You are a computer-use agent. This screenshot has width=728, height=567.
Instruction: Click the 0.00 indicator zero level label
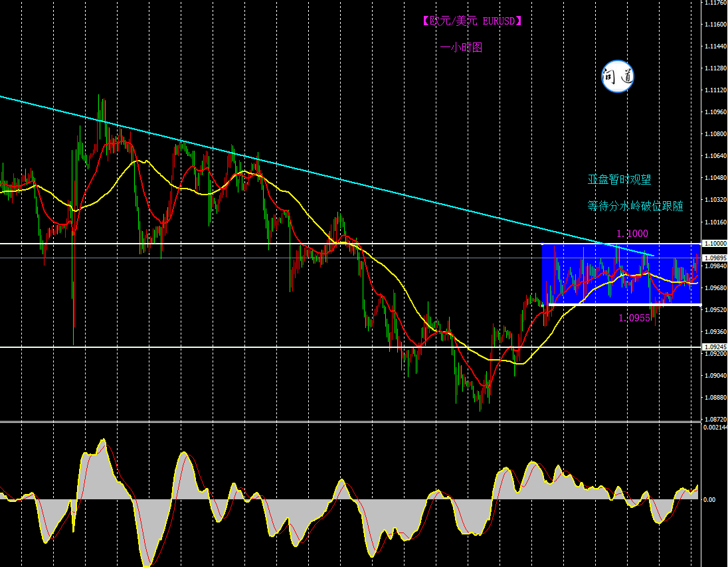[x=709, y=499]
